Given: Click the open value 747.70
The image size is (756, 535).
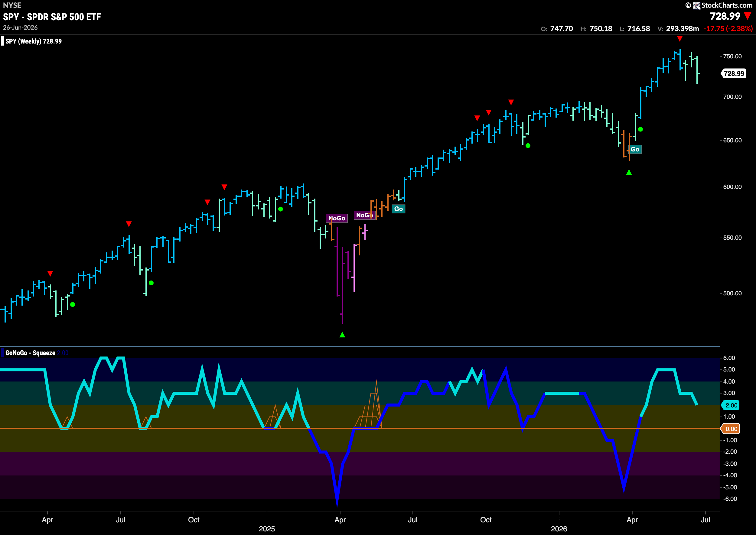Looking at the screenshot, I should (562, 29).
